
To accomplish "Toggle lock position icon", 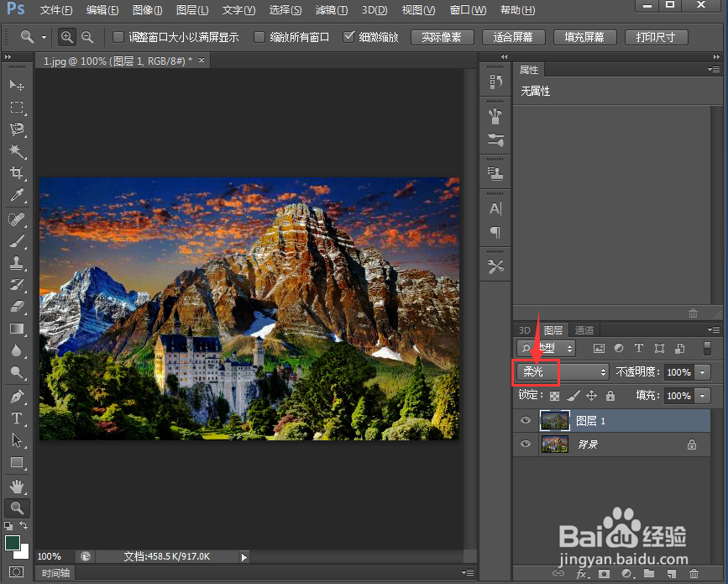I will click(591, 396).
